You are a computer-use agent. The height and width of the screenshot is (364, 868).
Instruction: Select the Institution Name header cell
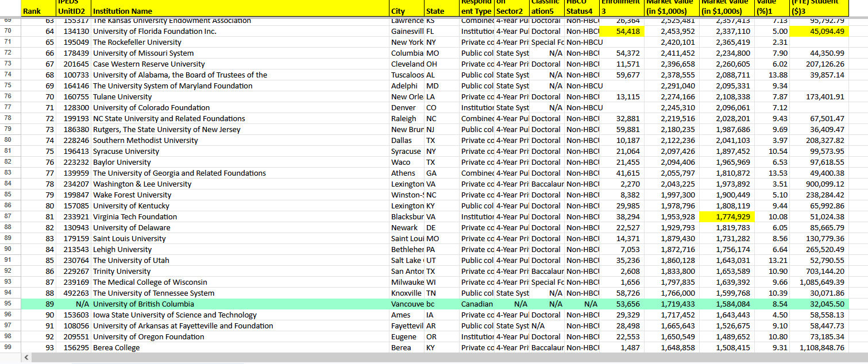240,8
